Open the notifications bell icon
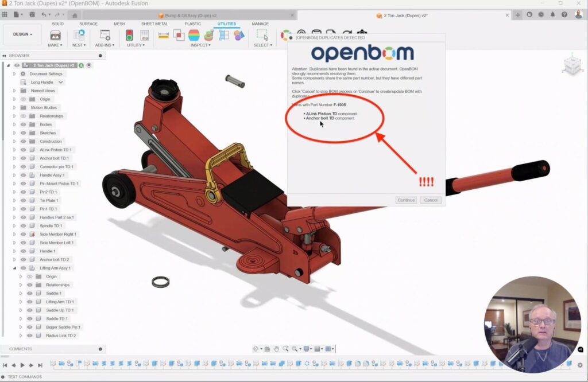The image size is (588, 382). click(x=553, y=14)
